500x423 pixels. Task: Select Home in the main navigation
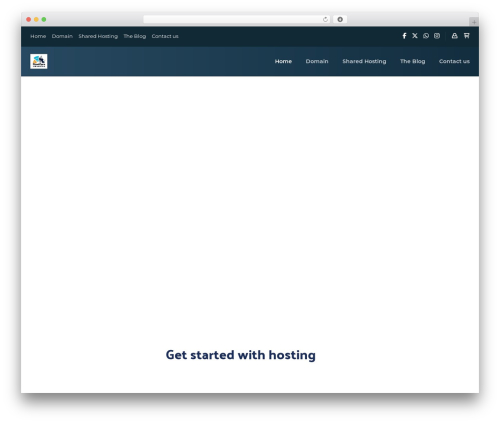(x=283, y=61)
